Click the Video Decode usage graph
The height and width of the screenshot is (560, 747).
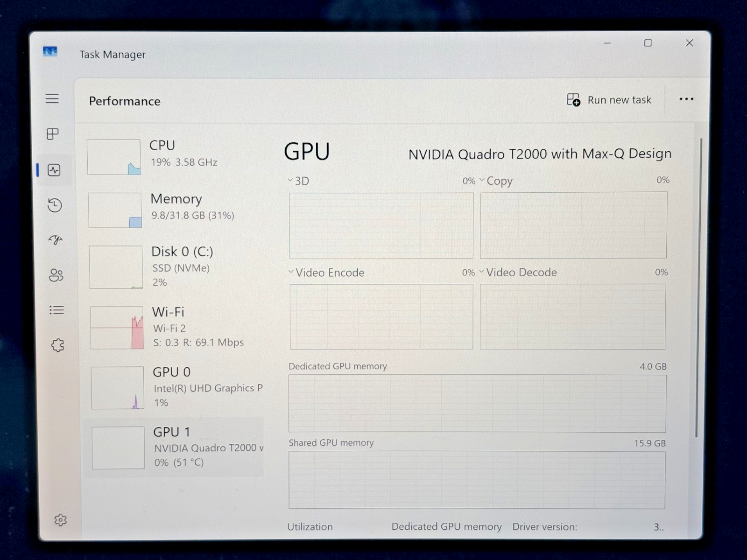(x=572, y=317)
